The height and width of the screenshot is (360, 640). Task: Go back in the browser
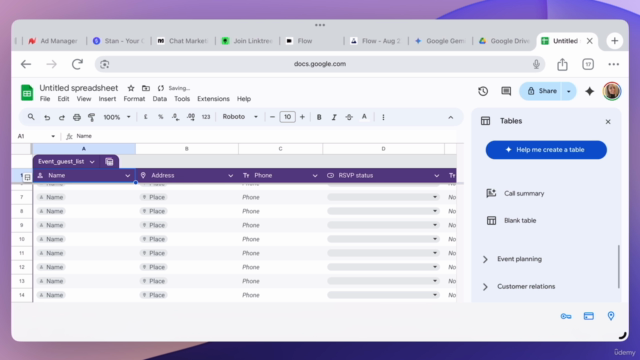[x=26, y=64]
